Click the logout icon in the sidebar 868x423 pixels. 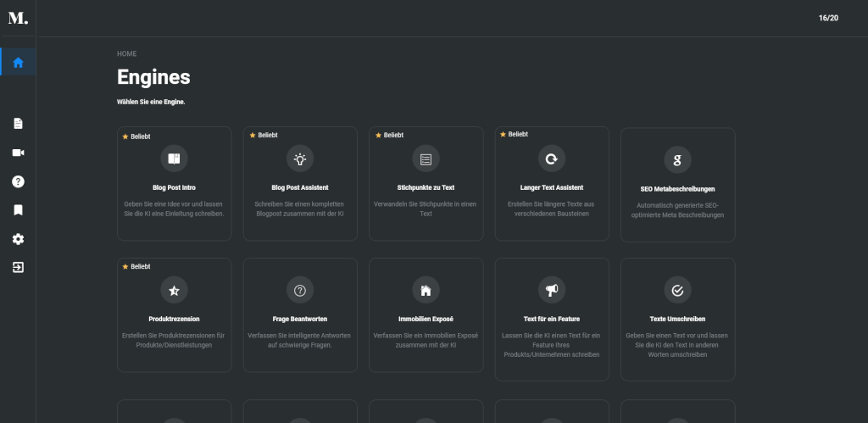tap(19, 267)
